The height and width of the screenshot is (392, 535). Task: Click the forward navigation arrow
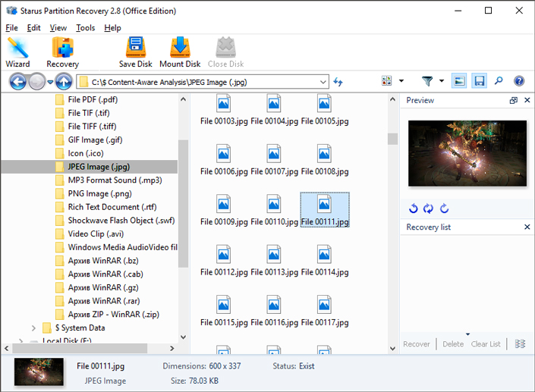pos(36,82)
